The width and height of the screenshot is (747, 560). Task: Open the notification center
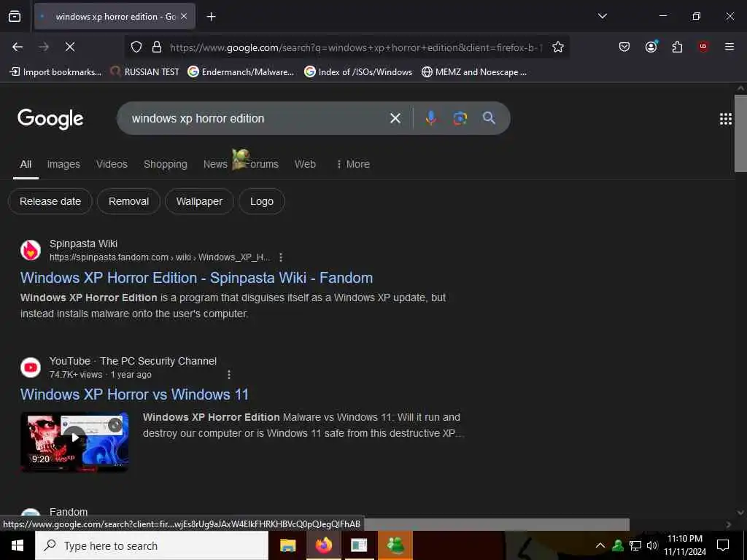(723, 545)
